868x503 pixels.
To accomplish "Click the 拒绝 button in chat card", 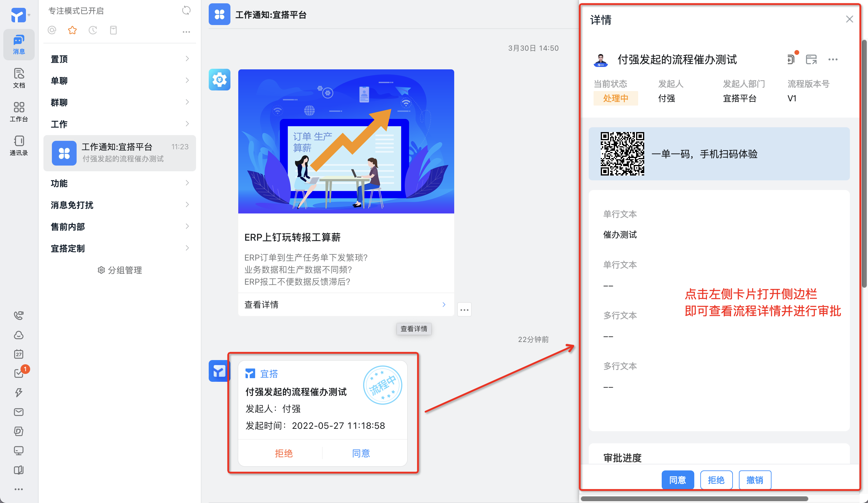I will [x=284, y=453].
